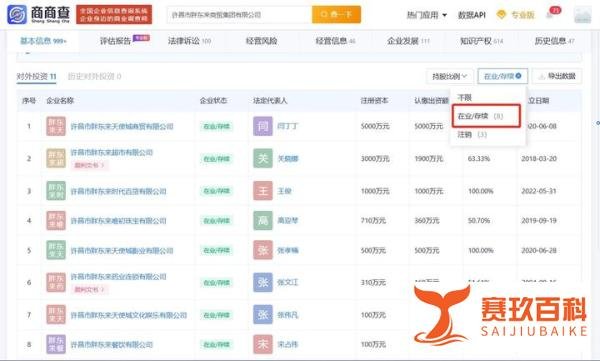Image resolution: width=600 pixels, height=361 pixels.
Task: Click the green 高 avatar in row 4
Action: 263,221
